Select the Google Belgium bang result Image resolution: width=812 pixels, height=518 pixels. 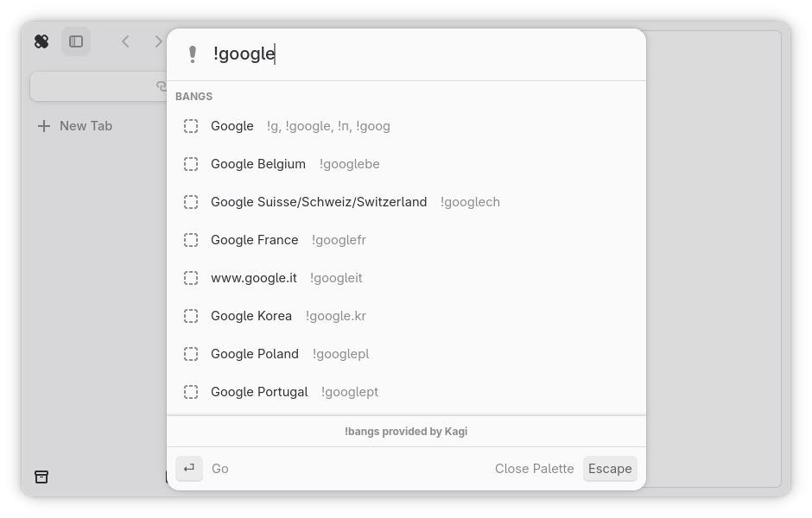[406, 164]
